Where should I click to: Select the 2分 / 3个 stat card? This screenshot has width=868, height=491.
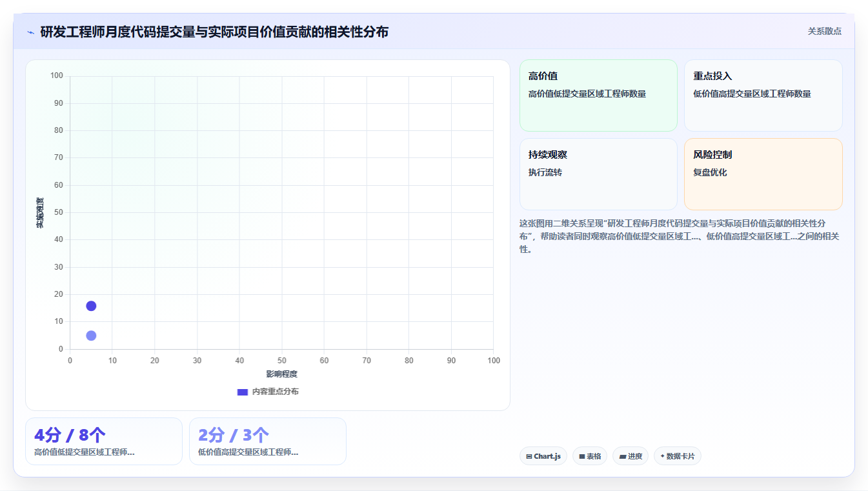(267, 441)
